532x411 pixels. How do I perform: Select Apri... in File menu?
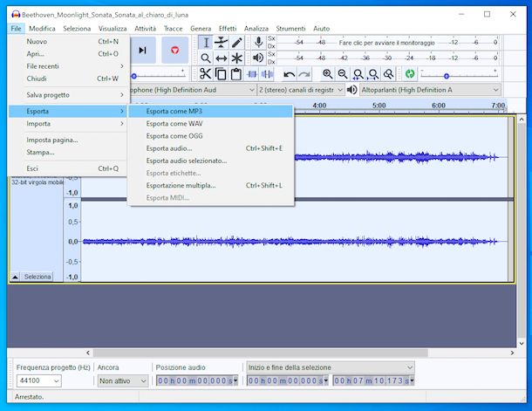click(x=69, y=53)
